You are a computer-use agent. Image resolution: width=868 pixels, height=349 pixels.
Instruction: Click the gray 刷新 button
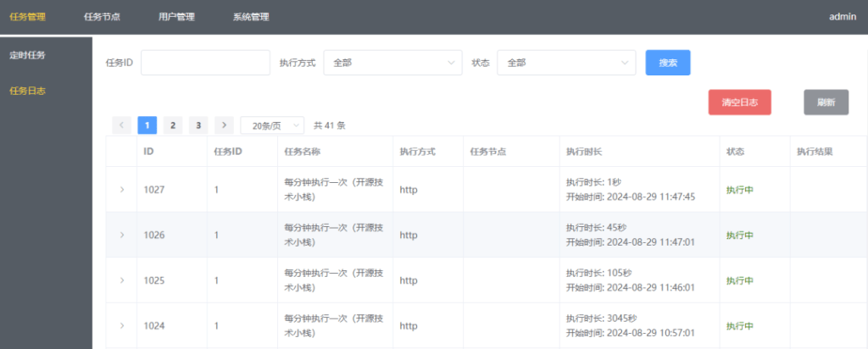[826, 102]
